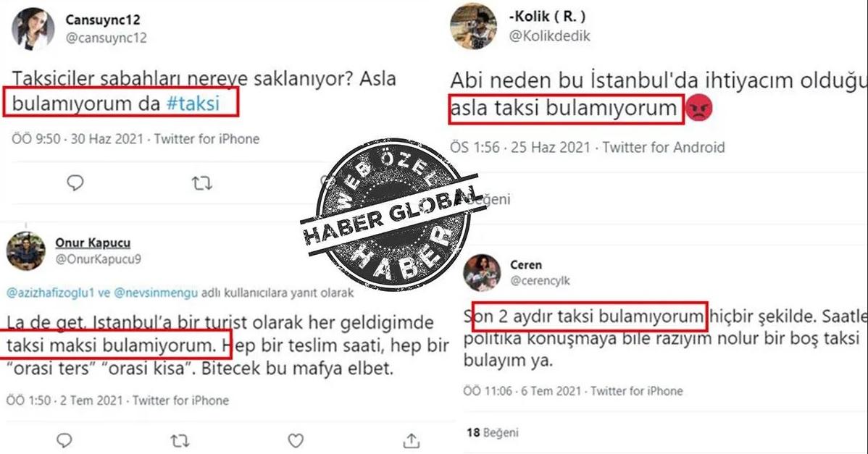Viewport: 868px width, 454px height.
Task: Click the @cerencylk handle
Action: (x=540, y=281)
